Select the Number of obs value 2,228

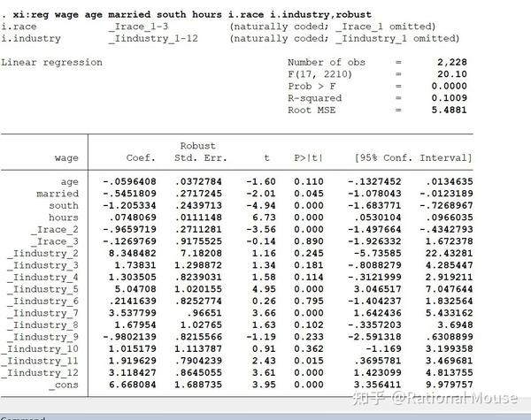452,62
